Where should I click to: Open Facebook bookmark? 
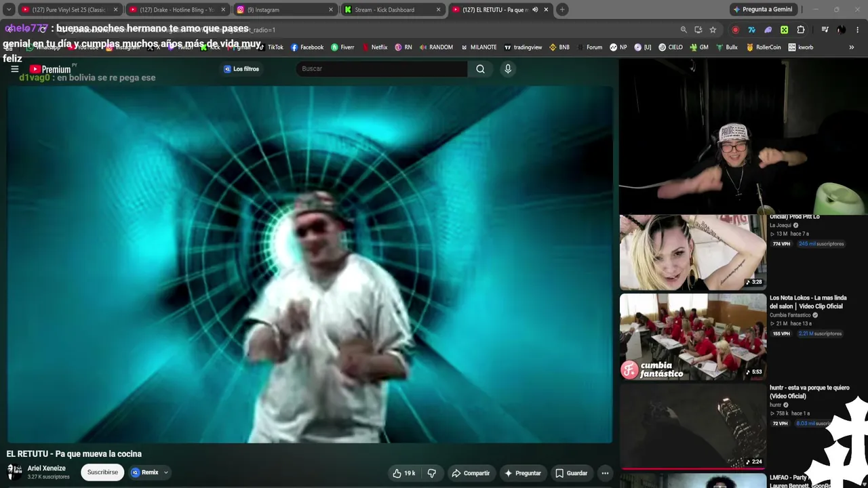pos(307,47)
